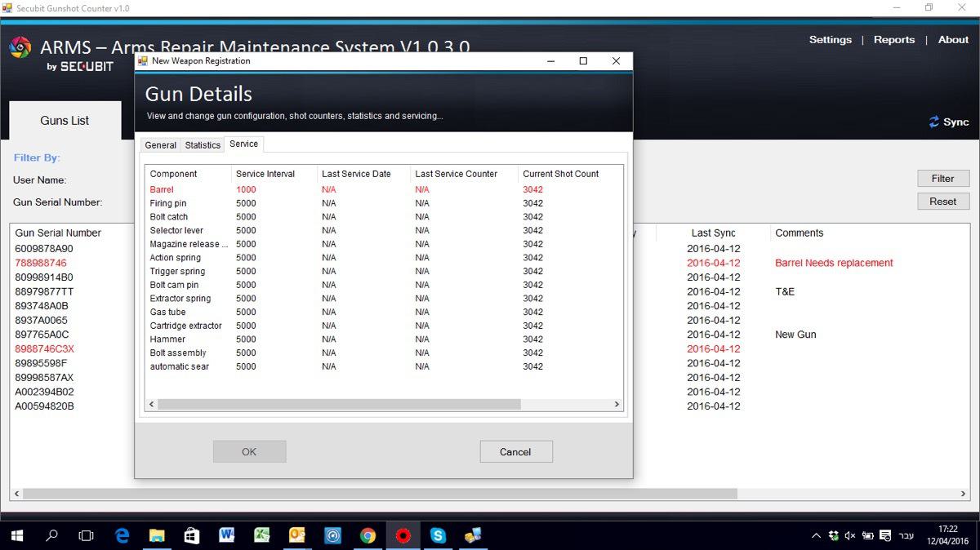This screenshot has height=550, width=980.
Task: Click the Sync icon in header
Action: click(934, 122)
